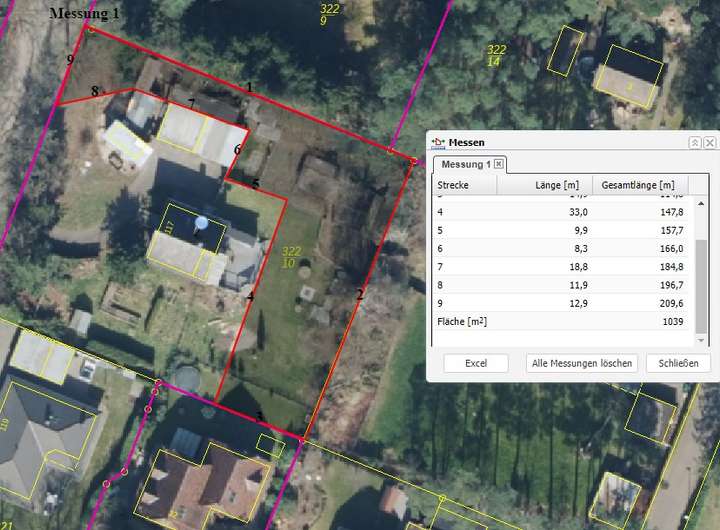Click the blue marker on house roof
Image resolution: width=720 pixels, height=530 pixels.
[x=202, y=223]
